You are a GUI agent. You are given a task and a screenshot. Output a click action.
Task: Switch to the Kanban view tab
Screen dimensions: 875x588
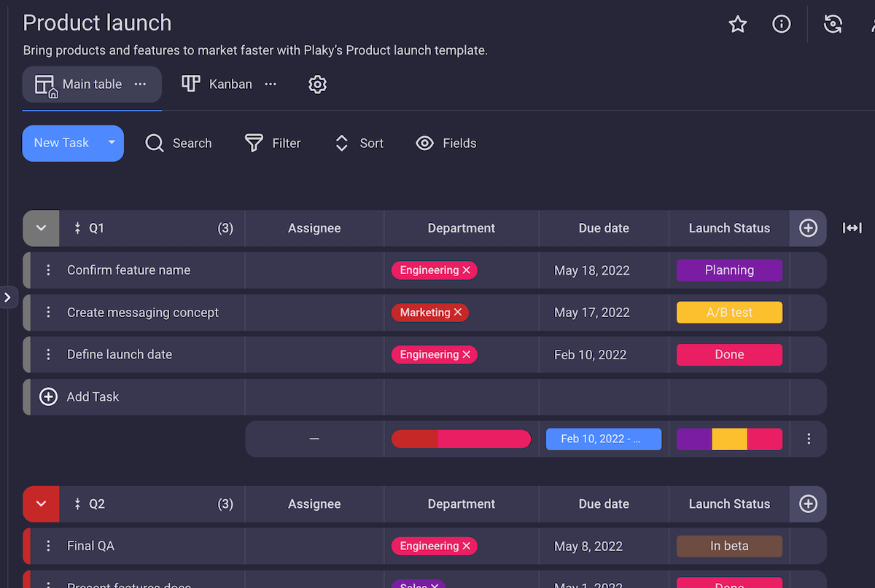pos(219,85)
